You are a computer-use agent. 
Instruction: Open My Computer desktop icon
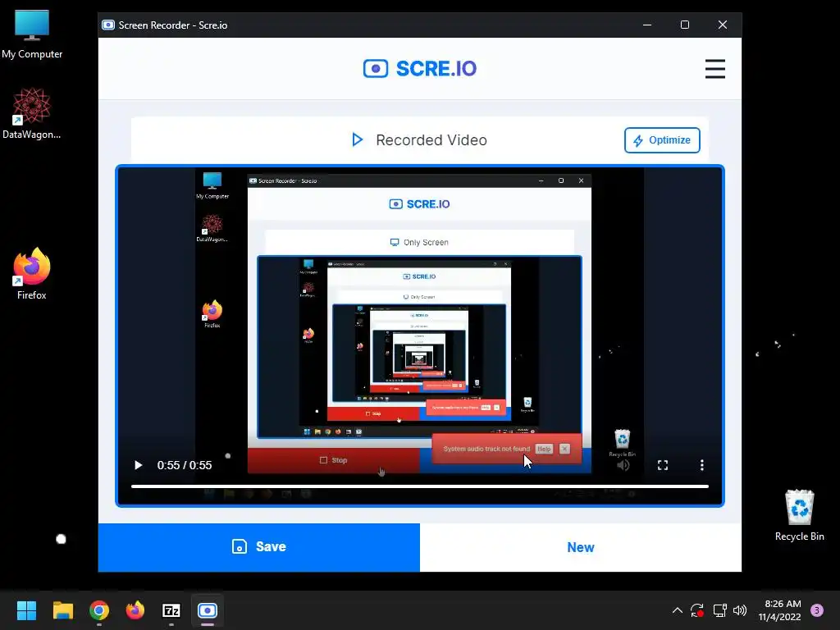click(32, 34)
